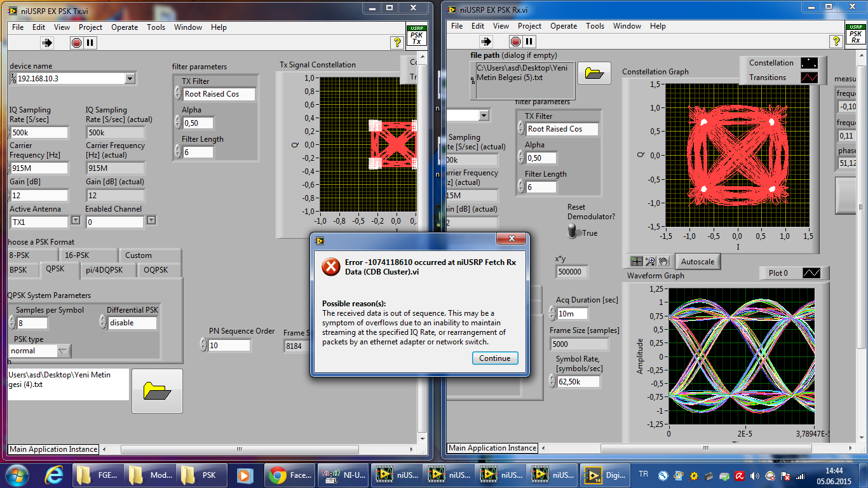Screen dimensions: 868x488
Task: Select the pan hand tool in the graph palette
Action: click(x=663, y=261)
